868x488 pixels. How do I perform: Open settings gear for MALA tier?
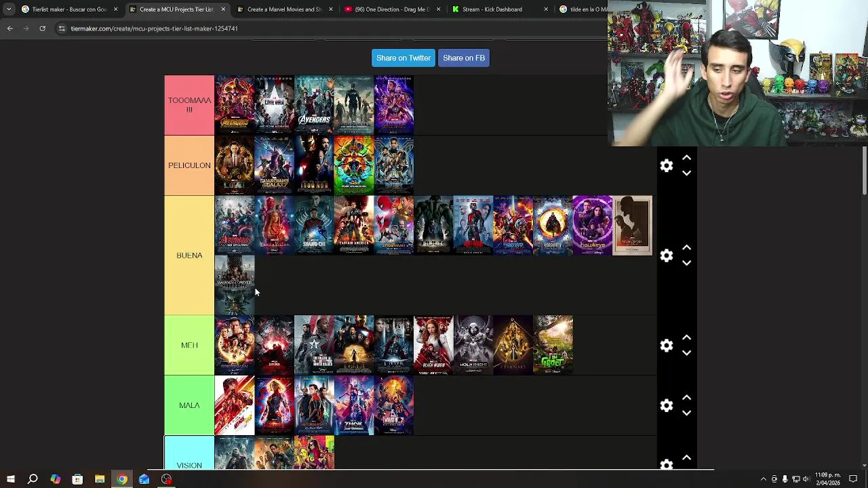pos(667,405)
